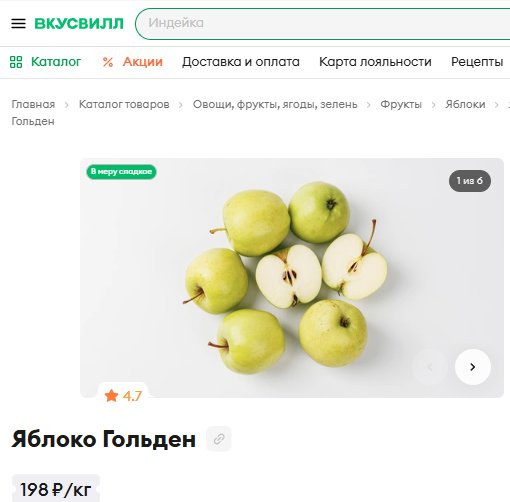
Task: Follow the Яблоки breadcrumb link
Action: tap(465, 104)
